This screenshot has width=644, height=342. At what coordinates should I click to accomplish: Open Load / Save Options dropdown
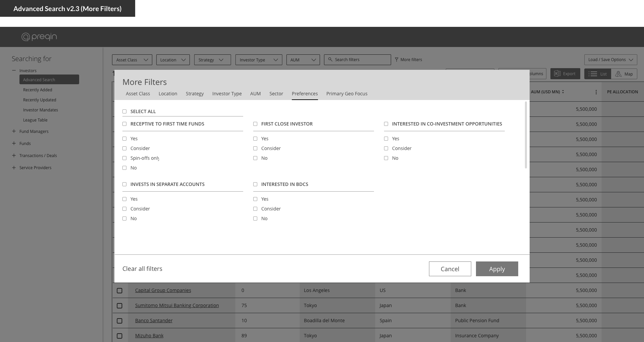(611, 60)
